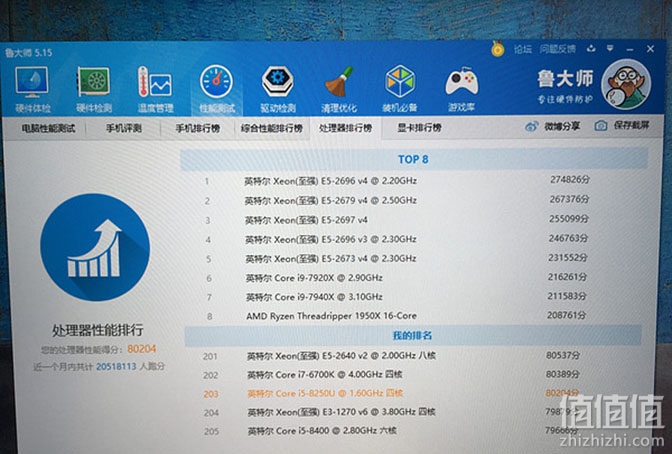
Task: Select row AMD Ryzen Threadripper 1950X 16-Core
Action: tap(397, 316)
